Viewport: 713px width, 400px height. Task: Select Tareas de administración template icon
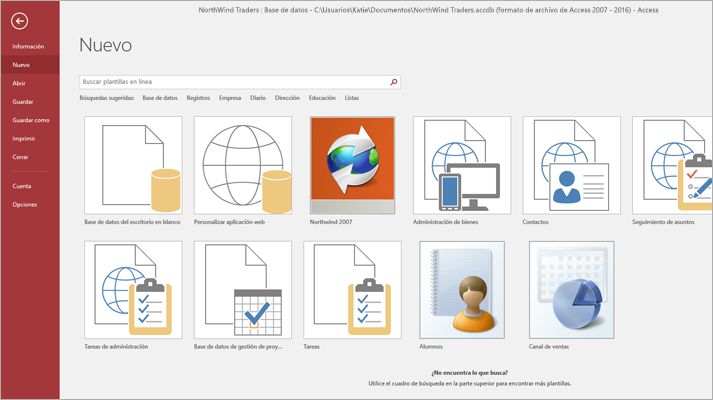(133, 290)
